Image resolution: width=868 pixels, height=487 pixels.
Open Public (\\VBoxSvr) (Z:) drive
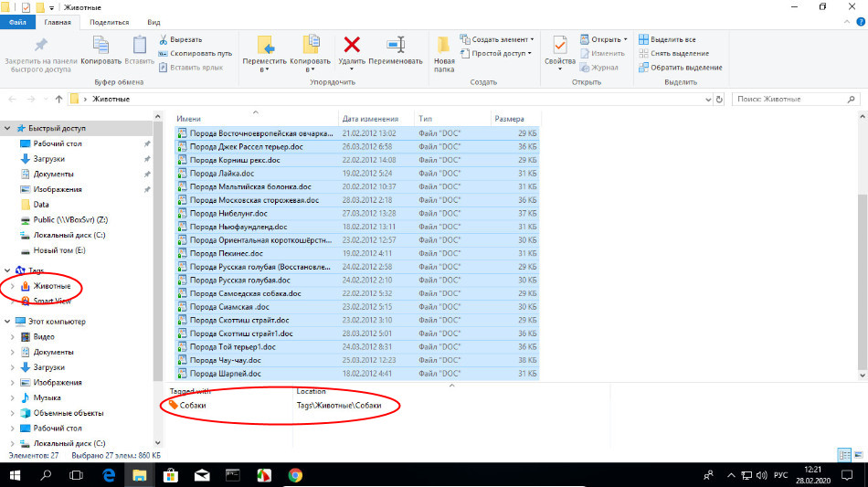(x=70, y=219)
